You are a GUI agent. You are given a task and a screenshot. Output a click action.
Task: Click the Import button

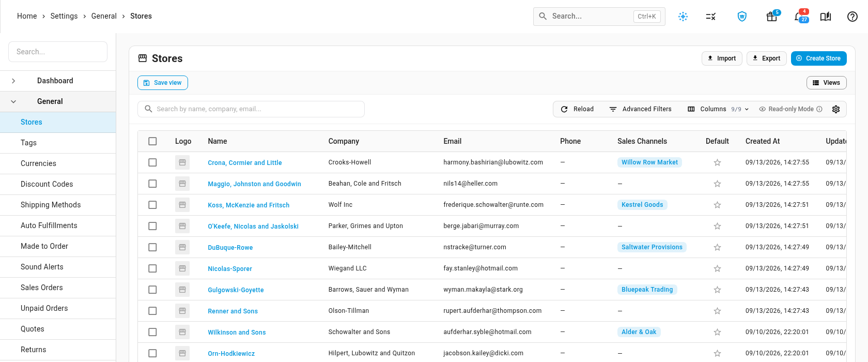[722, 58]
